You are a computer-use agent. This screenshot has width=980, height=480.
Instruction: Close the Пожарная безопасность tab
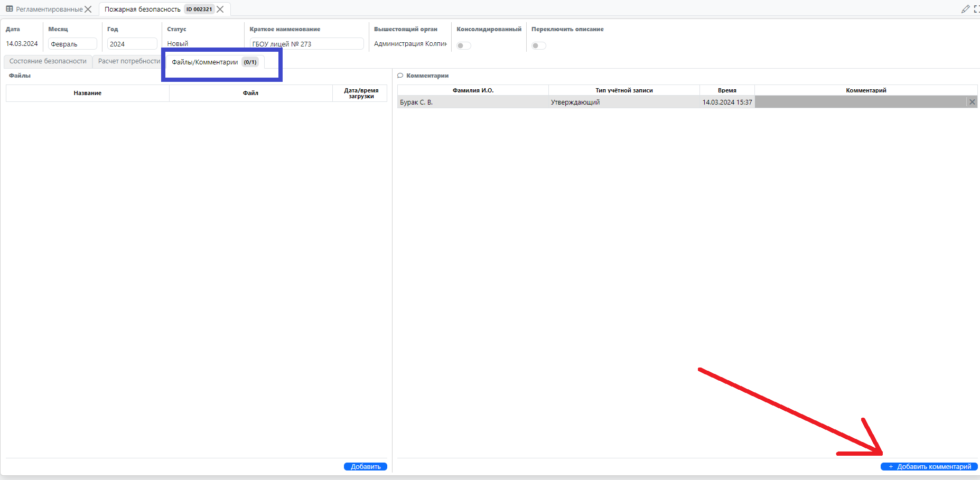pos(220,10)
